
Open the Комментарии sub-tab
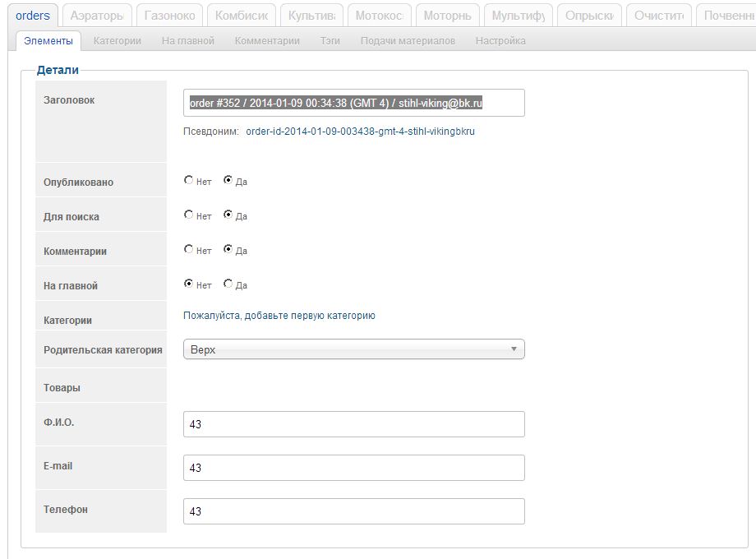pos(266,40)
